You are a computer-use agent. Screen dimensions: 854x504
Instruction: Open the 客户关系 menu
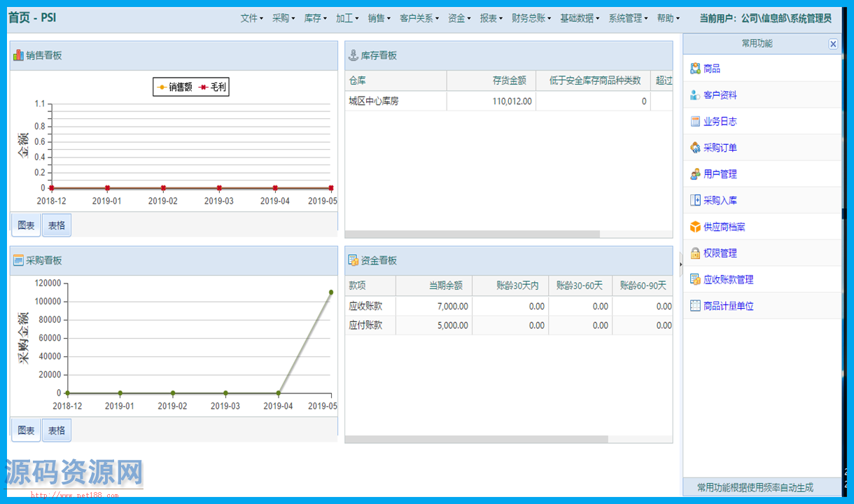[x=419, y=18]
